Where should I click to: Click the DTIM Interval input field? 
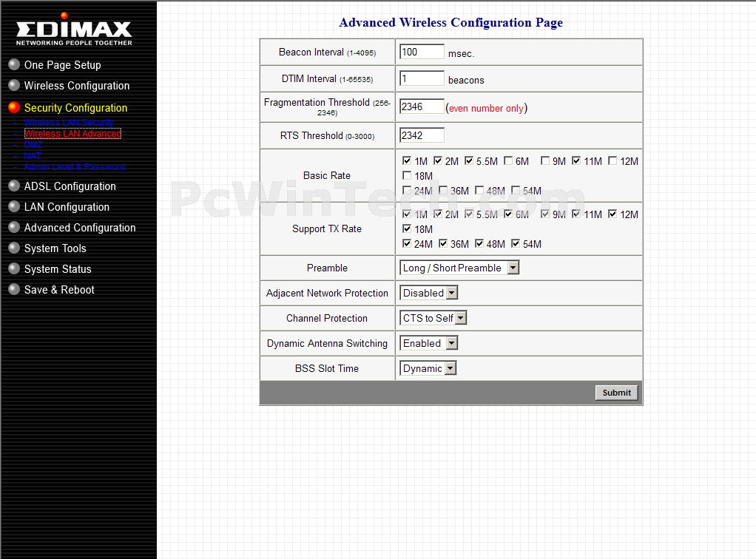(422, 78)
